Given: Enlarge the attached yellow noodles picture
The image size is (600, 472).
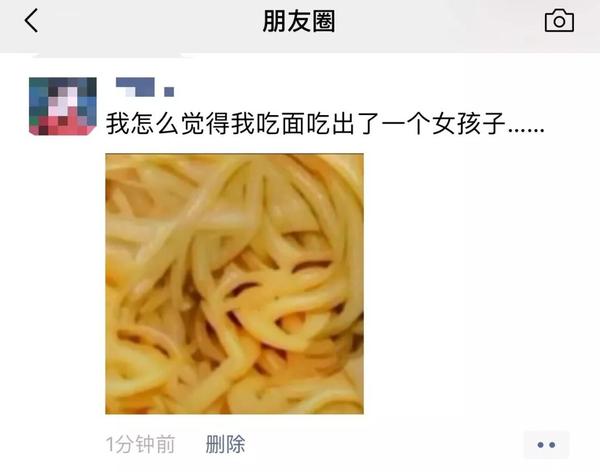Looking at the screenshot, I should (x=235, y=284).
